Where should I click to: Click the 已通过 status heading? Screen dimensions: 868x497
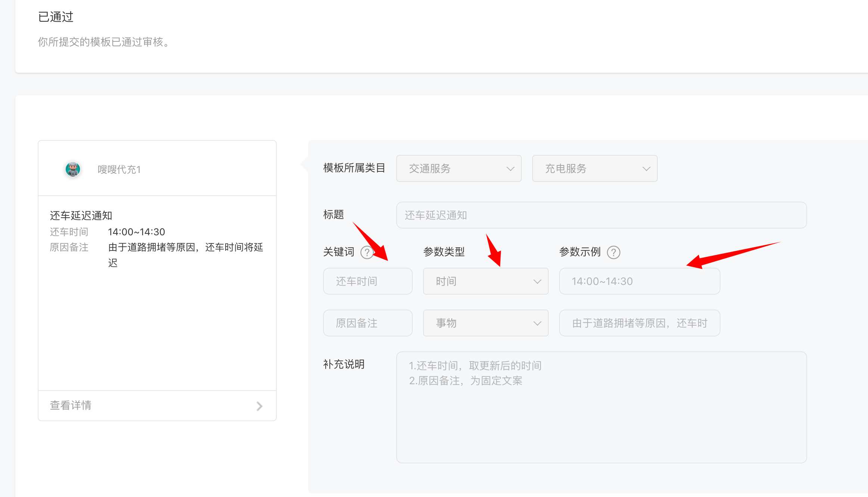56,17
